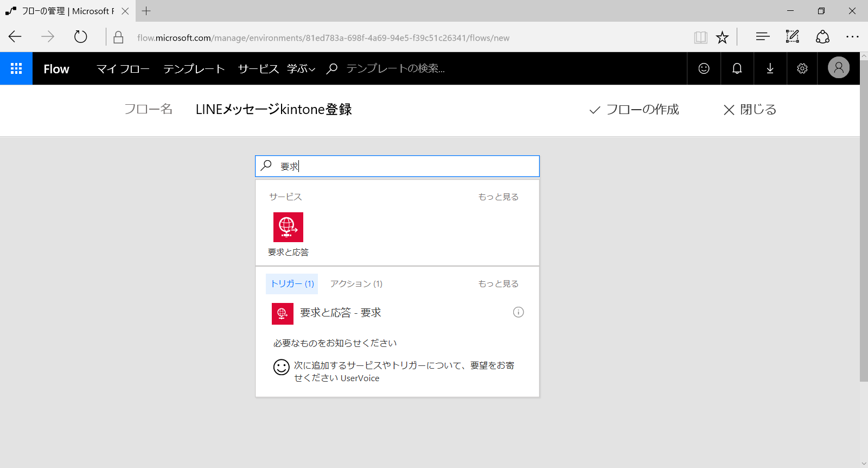This screenshot has width=868, height=468.
Task: Select the トリガー (1) tab
Action: tap(292, 284)
